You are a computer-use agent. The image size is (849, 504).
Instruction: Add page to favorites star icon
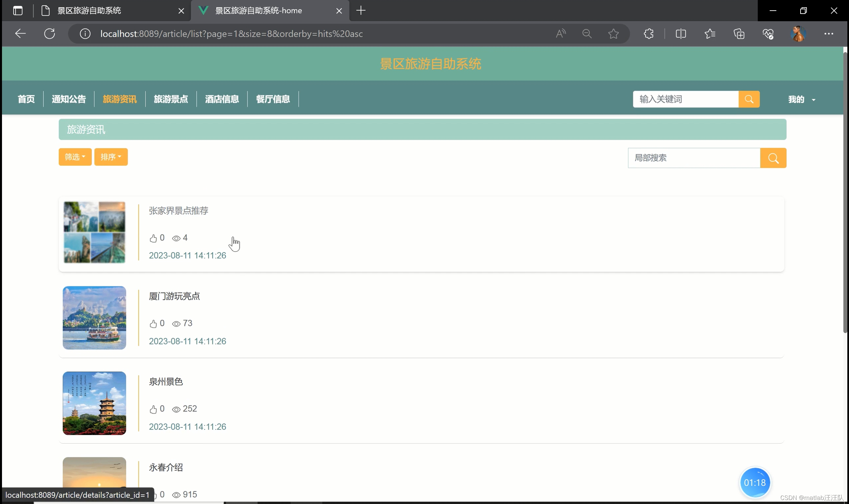pyautogui.click(x=613, y=34)
